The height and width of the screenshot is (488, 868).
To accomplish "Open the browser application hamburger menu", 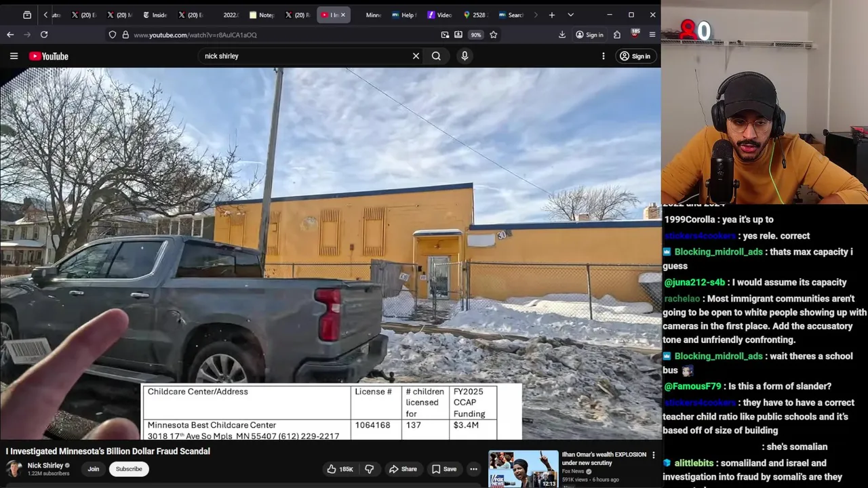I will 652,35.
